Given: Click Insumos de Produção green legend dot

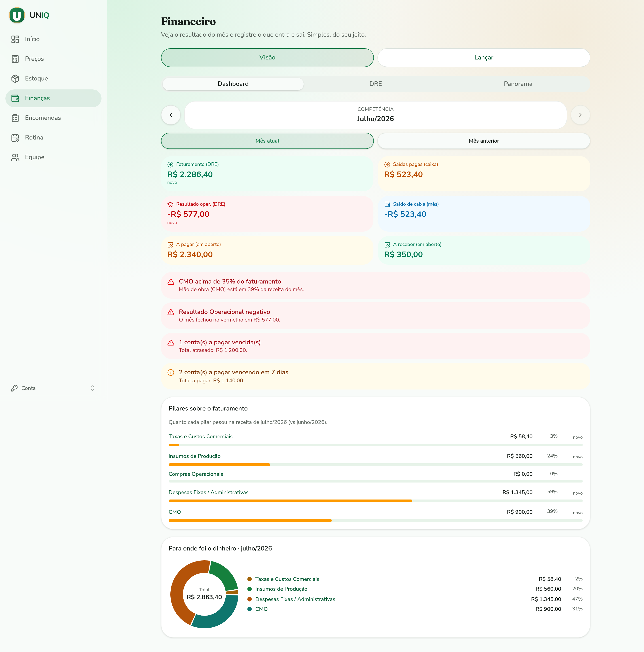Looking at the screenshot, I should point(249,589).
